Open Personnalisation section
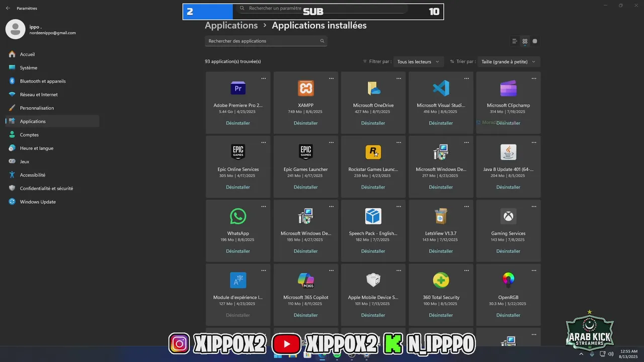This screenshot has height=362, width=644. click(52, 108)
